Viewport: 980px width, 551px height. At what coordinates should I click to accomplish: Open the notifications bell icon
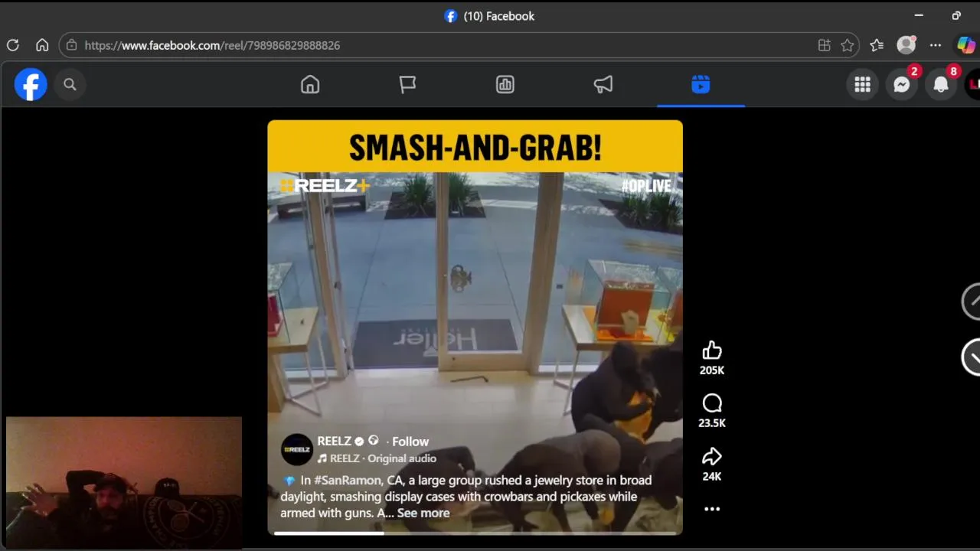point(941,85)
